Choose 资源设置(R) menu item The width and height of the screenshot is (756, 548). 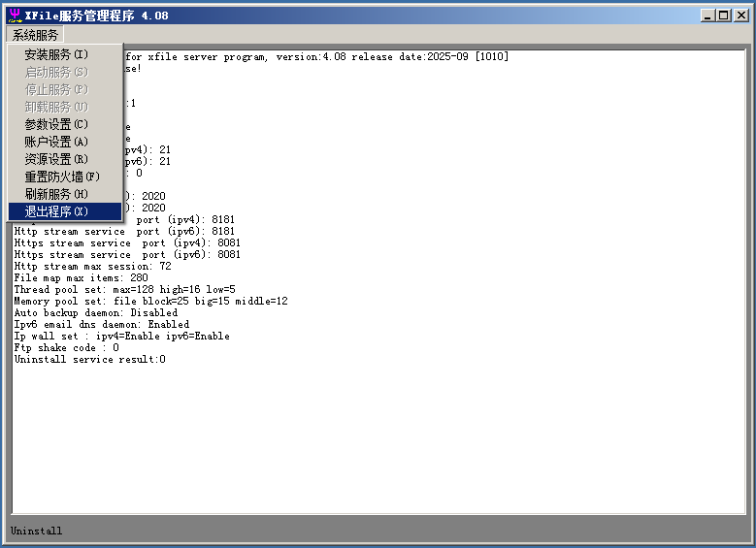[56, 159]
